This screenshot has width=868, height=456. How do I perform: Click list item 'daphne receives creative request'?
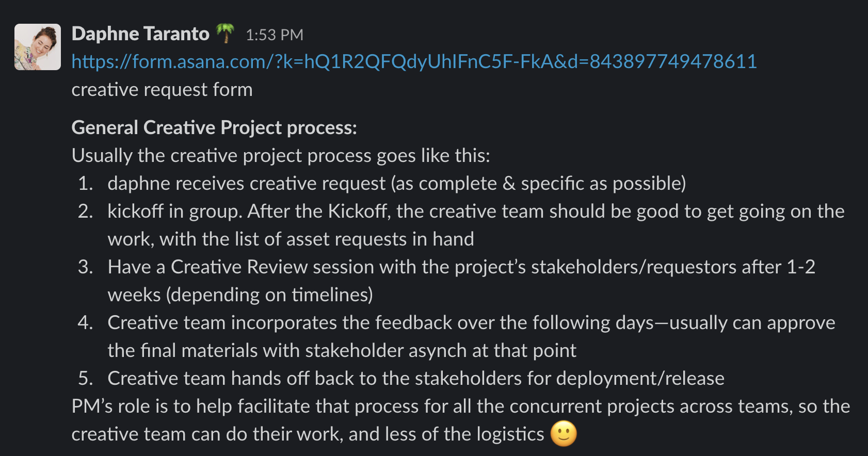(x=396, y=184)
